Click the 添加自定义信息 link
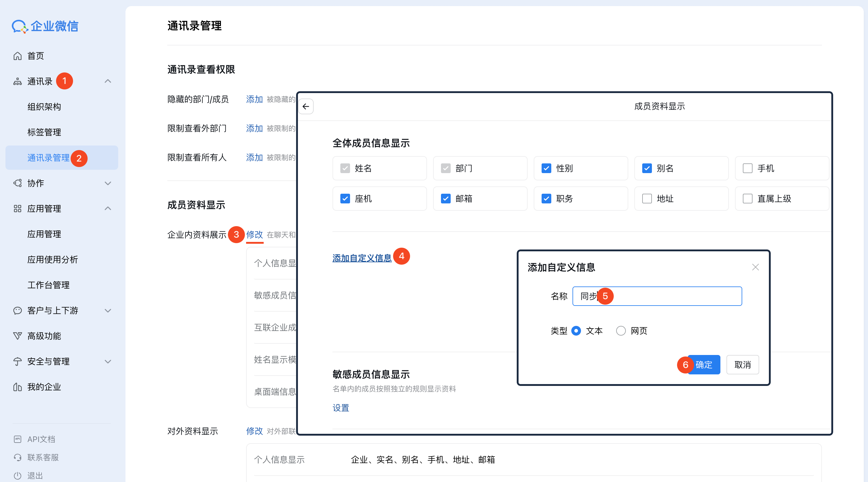The width and height of the screenshot is (868, 482). (x=362, y=258)
